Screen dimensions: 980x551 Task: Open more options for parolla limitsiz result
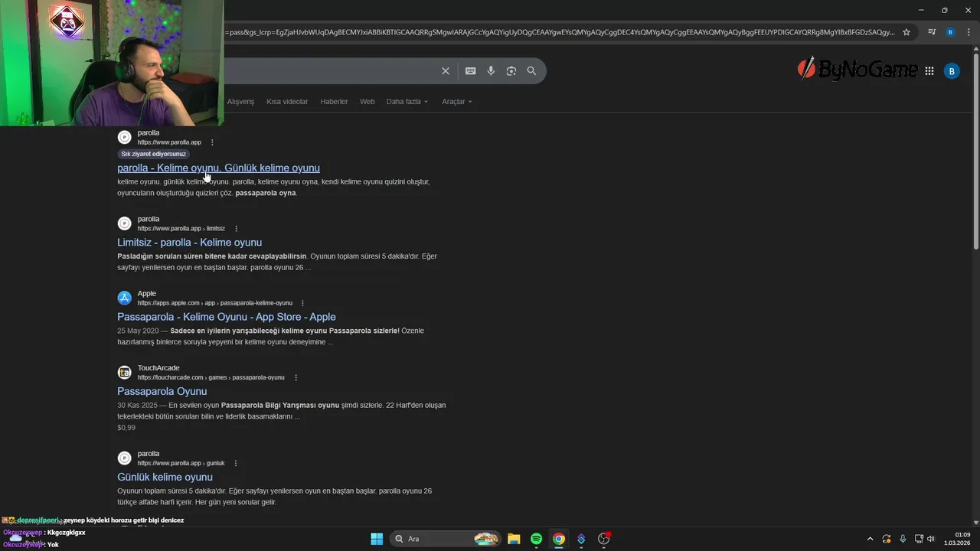click(236, 228)
